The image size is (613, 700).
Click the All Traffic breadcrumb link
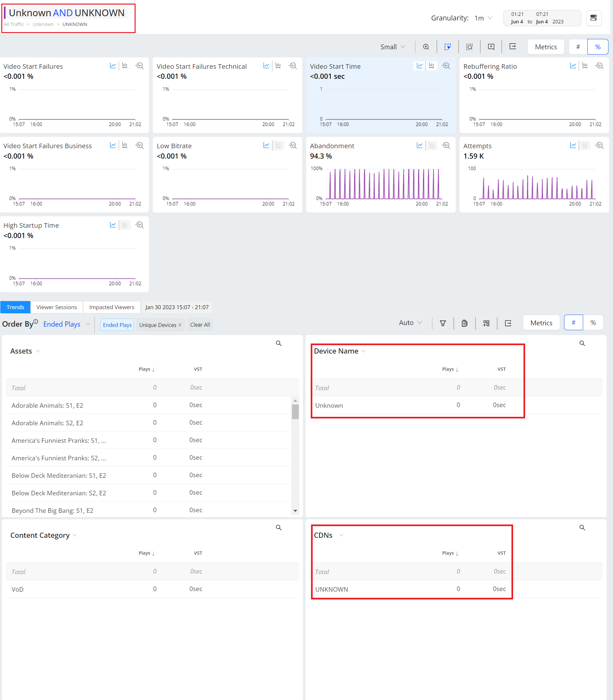tap(14, 24)
